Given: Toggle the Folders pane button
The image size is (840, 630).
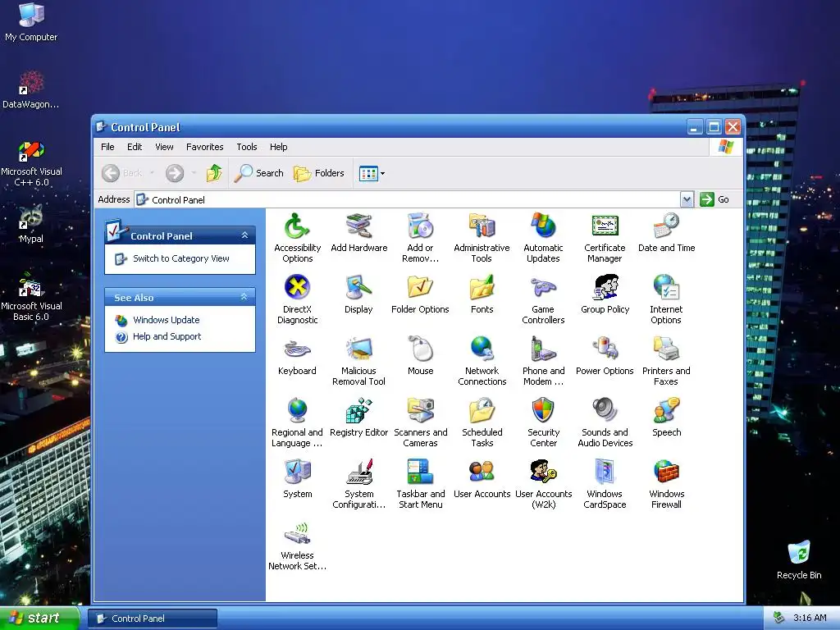Looking at the screenshot, I should 319,173.
